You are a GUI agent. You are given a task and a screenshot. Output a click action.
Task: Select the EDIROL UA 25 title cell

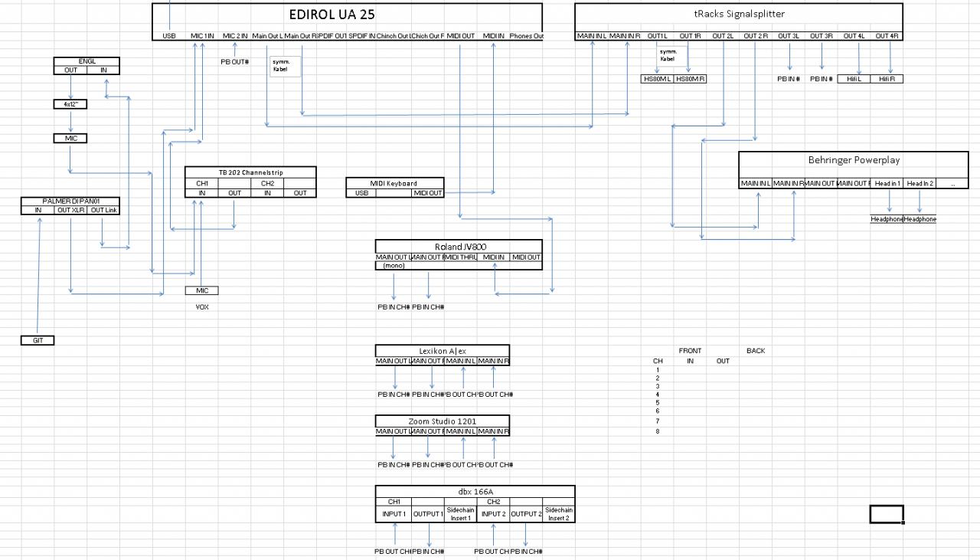click(x=347, y=15)
